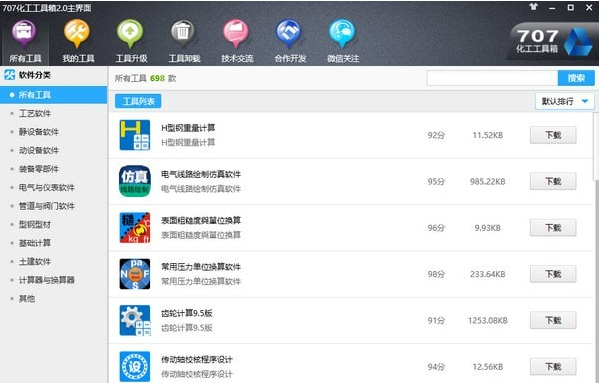Viewport: 601px width, 383px height.
Task: Click the 电气线路绘制仿真软件 icon
Action: 135,181
